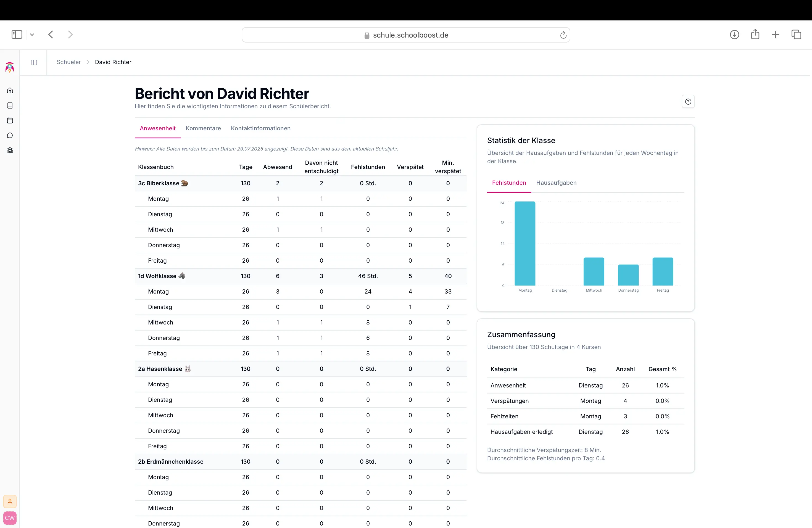Click the Montag bar in chart

525,243
